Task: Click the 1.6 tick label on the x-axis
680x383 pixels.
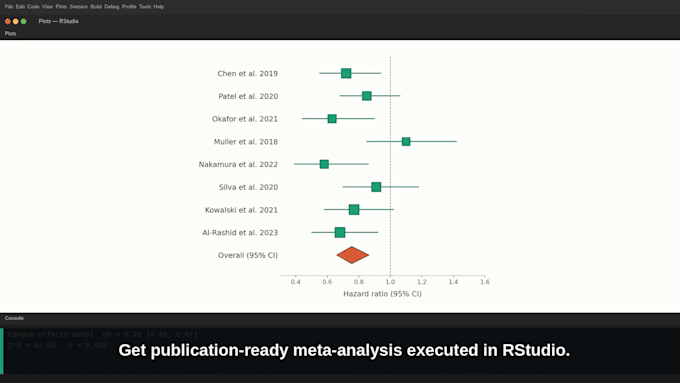Action: pos(484,282)
